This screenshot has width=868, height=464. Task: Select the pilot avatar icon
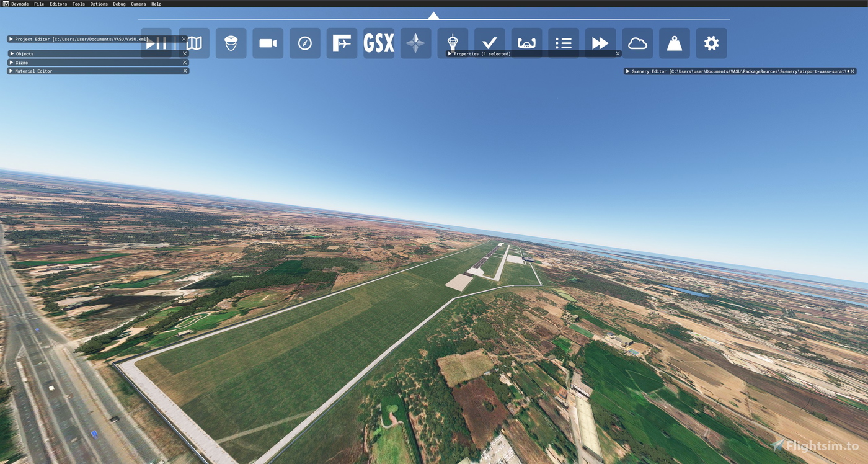click(231, 43)
